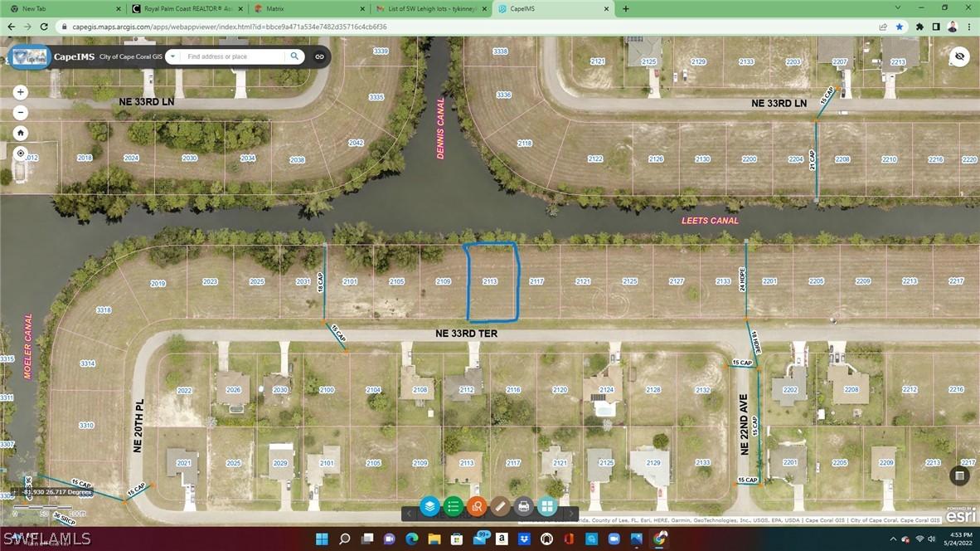Open the Print widget
This screenshot has width=980, height=551.
[x=524, y=507]
